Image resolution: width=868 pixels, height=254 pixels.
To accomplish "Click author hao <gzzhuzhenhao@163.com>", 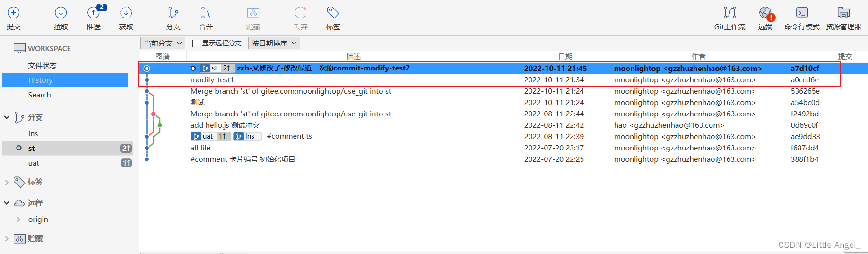I will [669, 125].
